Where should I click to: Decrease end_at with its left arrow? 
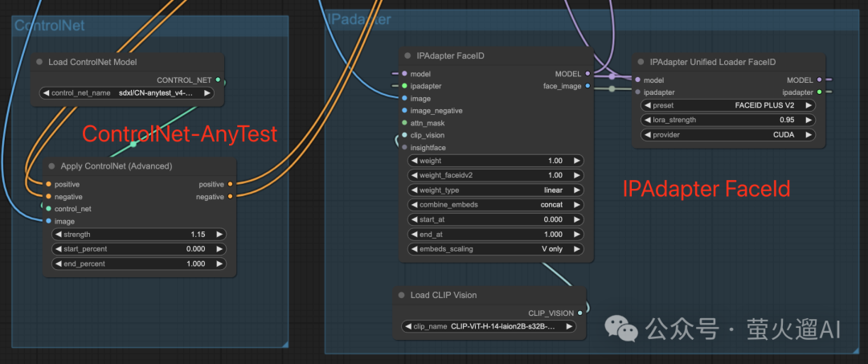click(414, 234)
